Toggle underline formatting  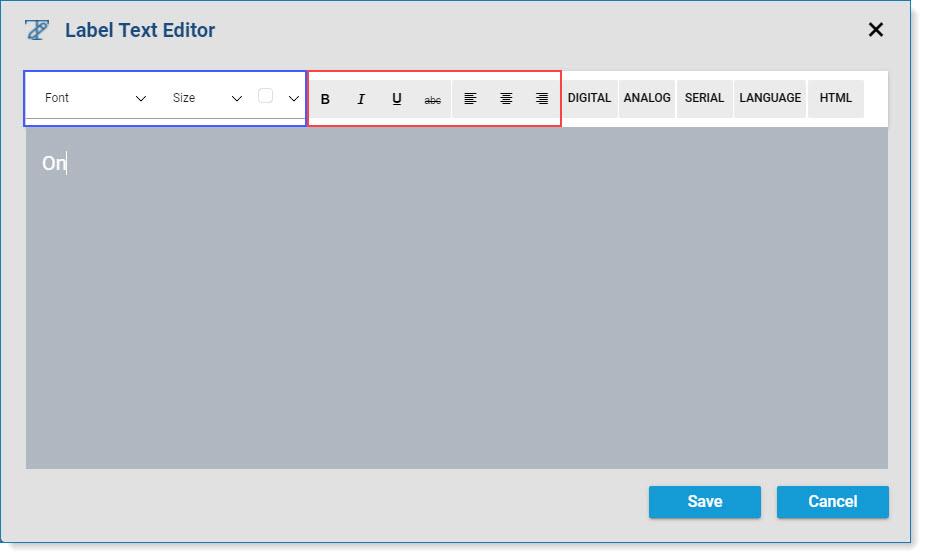397,99
